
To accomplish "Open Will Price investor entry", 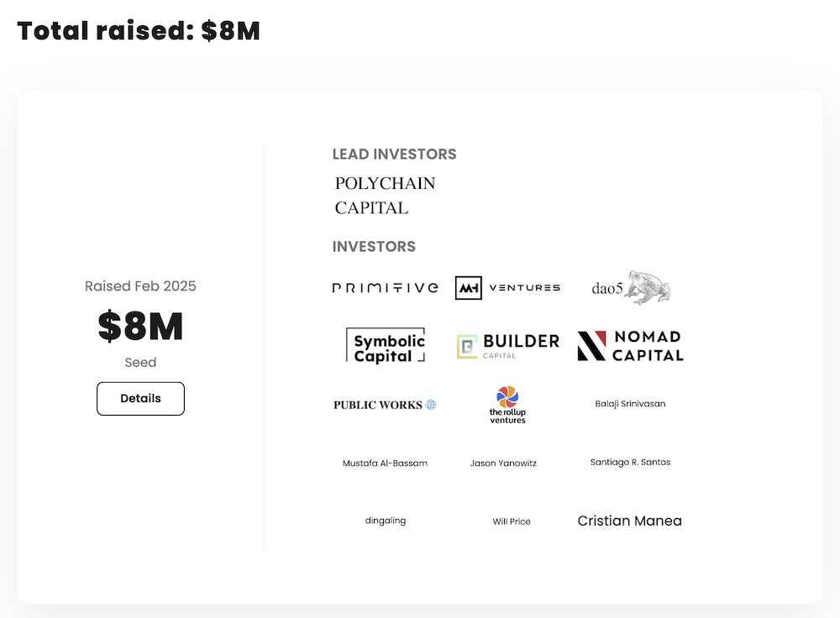I will point(512,521).
